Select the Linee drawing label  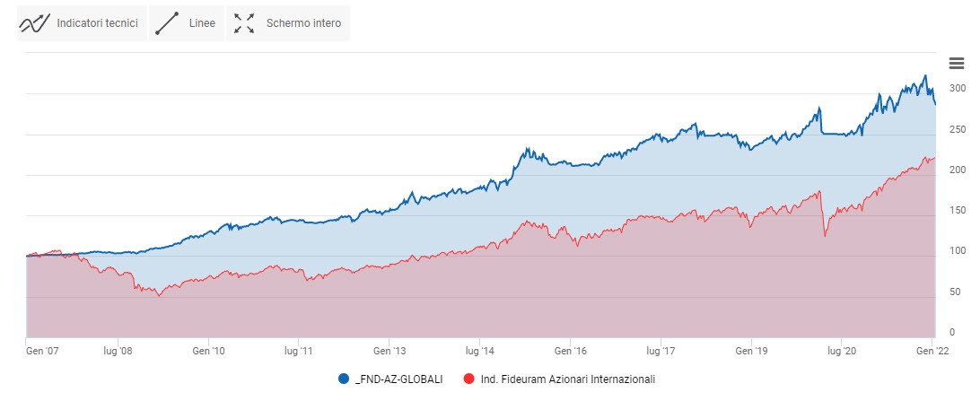(x=202, y=23)
